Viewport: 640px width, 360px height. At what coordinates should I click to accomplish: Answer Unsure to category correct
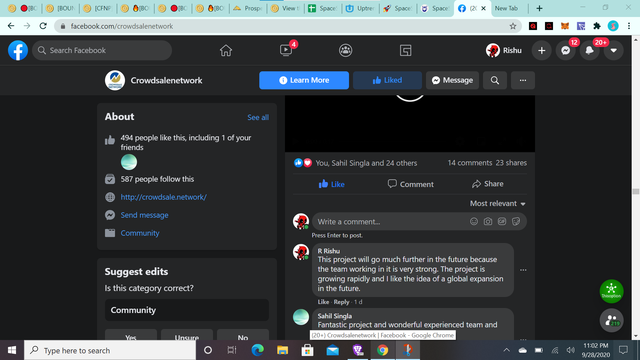187,336
